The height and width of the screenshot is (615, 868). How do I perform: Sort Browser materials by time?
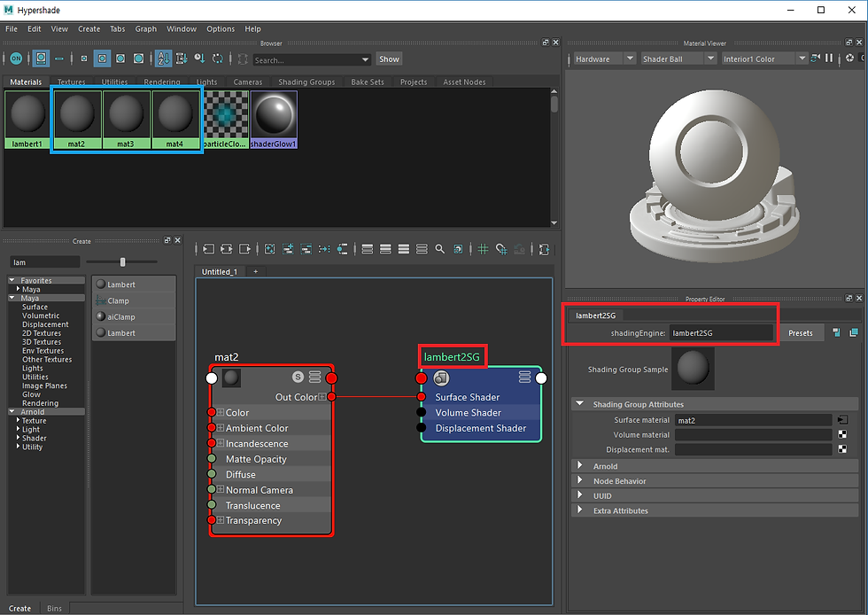(x=199, y=58)
